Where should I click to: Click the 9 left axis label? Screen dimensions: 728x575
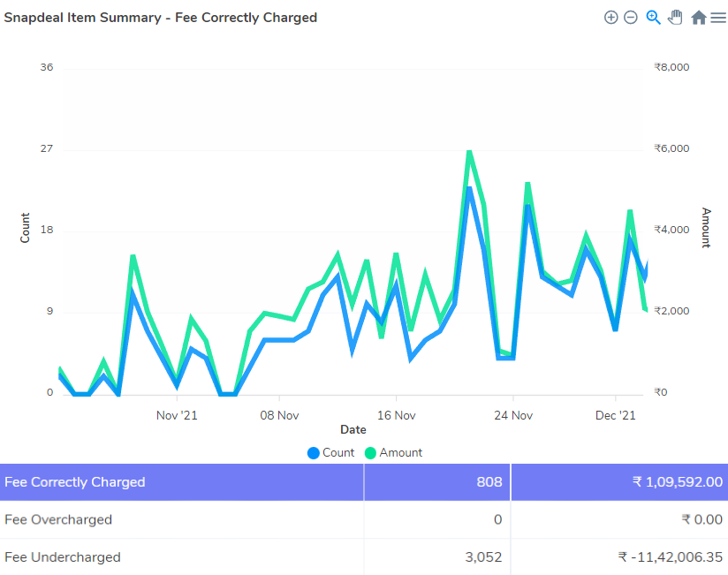50,311
